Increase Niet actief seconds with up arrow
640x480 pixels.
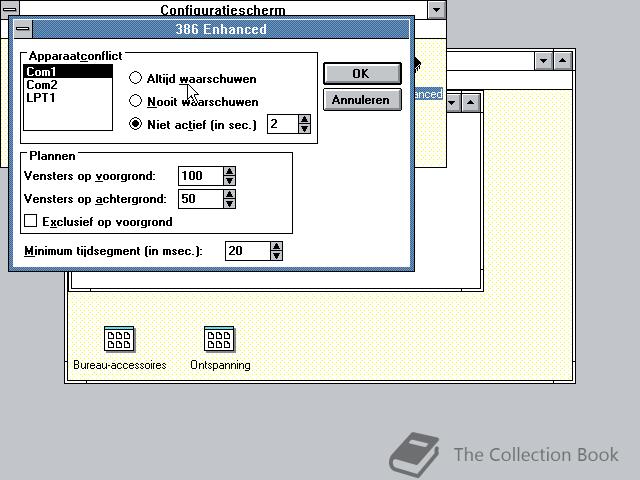pos(304,119)
